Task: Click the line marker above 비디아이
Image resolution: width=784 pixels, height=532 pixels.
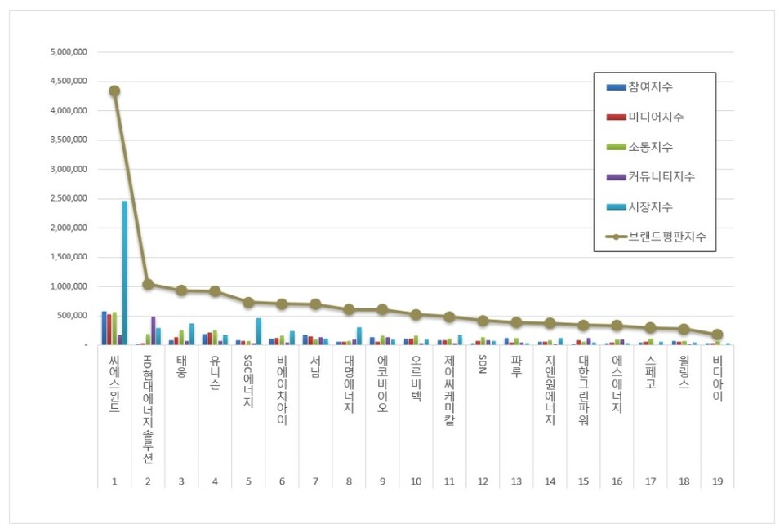Action: 717,335
